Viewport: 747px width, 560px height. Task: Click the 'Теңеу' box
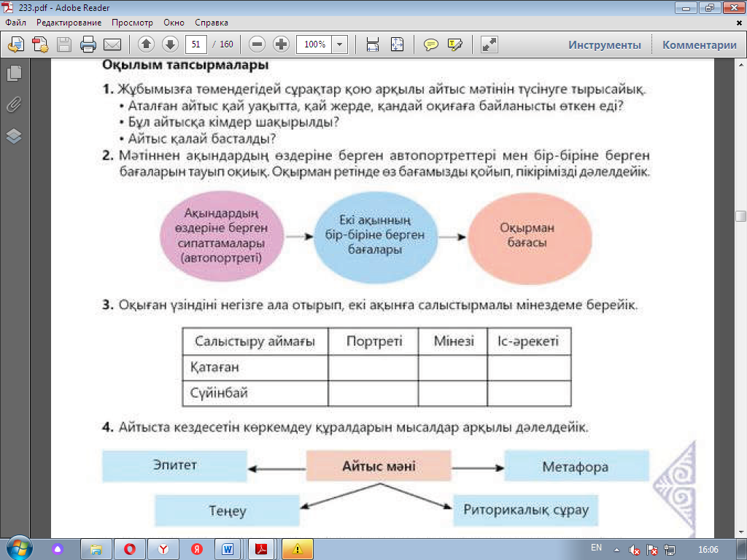[228, 510]
